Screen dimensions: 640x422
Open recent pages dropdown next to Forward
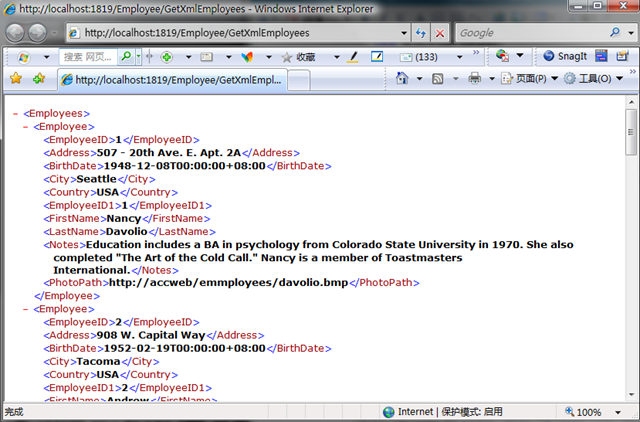54,33
